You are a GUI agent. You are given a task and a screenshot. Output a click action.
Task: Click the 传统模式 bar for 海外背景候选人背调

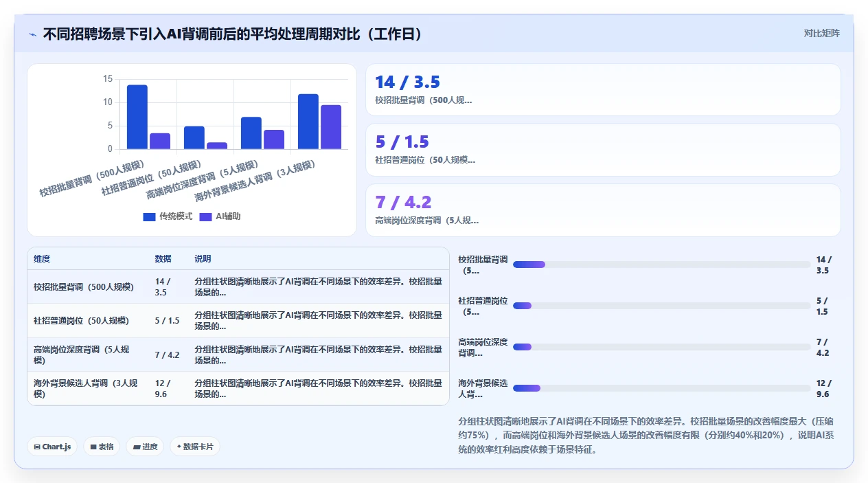308,122
